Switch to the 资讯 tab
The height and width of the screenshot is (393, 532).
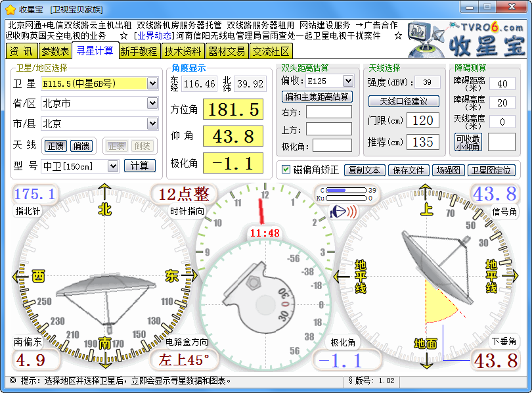[x=22, y=51]
